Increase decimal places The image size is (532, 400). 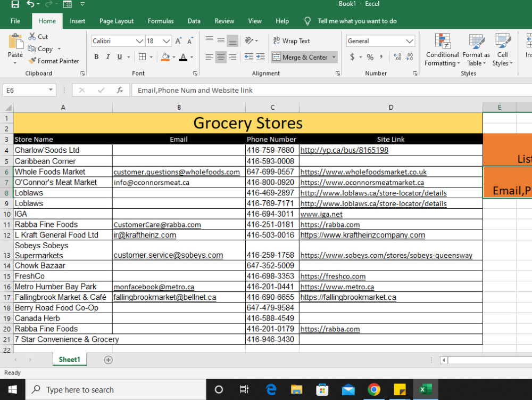(x=397, y=57)
